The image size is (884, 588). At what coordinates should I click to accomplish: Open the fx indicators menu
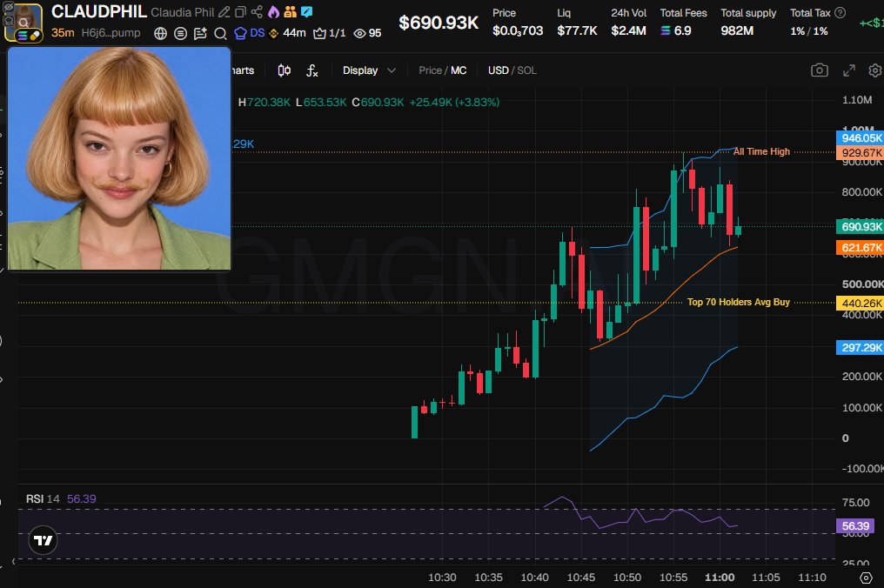311,70
